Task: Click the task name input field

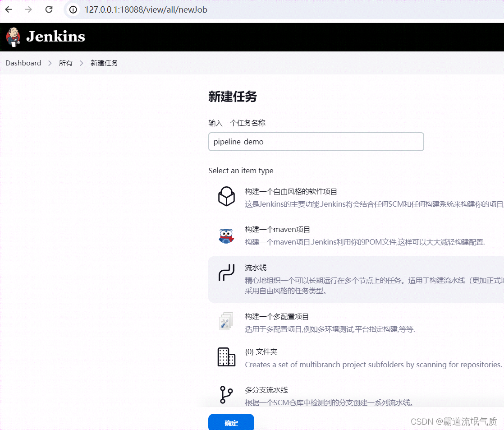Action: pos(316,142)
